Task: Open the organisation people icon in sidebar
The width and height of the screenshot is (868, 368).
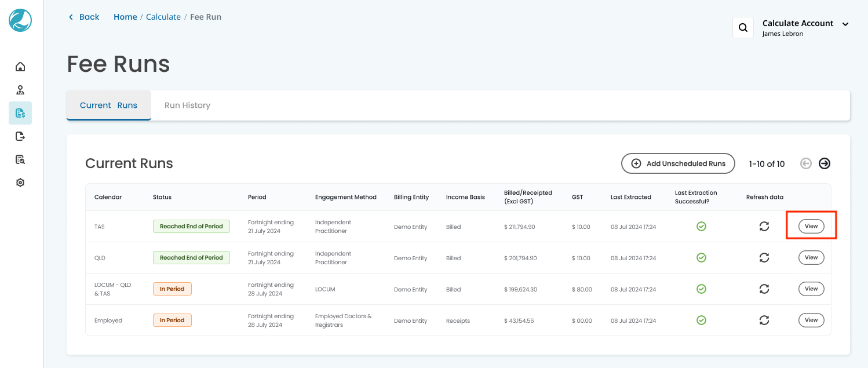Action: [x=20, y=90]
